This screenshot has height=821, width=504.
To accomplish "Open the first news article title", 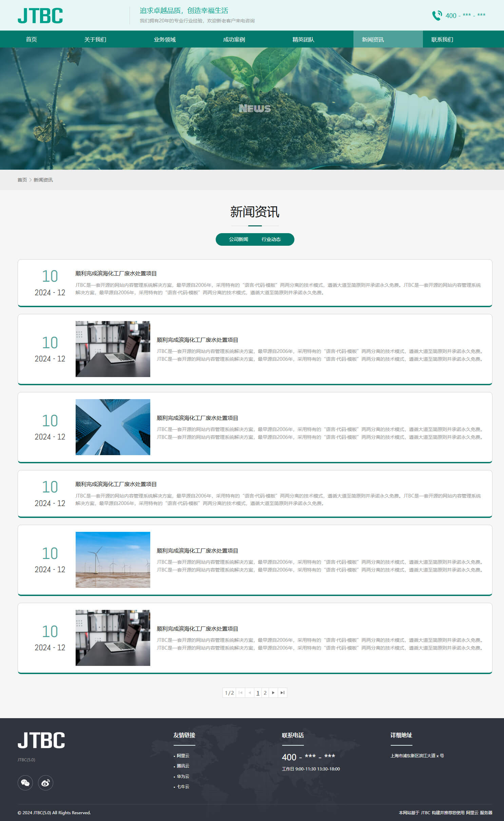I will click(116, 274).
